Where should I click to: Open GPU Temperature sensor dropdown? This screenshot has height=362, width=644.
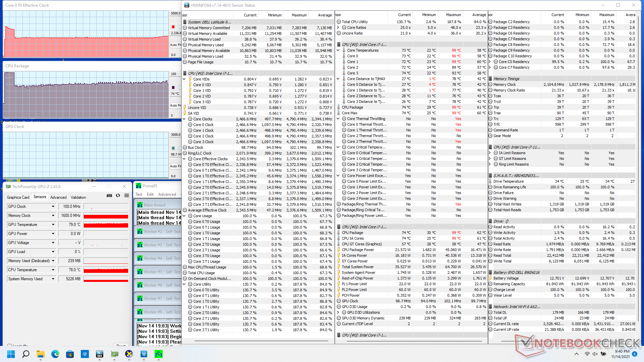tap(53, 225)
